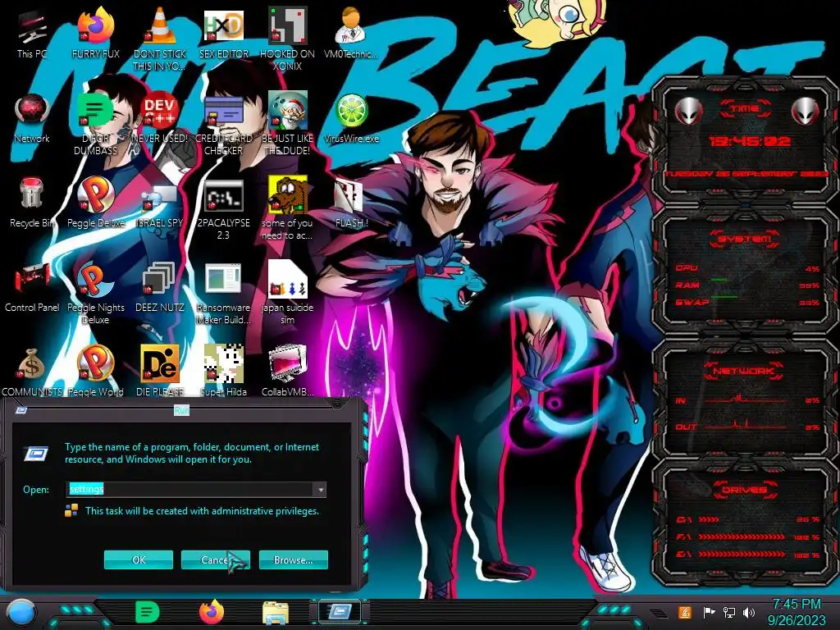The height and width of the screenshot is (630, 840).
Task: Open the green chat app on taskbar
Action: pyautogui.click(x=148, y=612)
